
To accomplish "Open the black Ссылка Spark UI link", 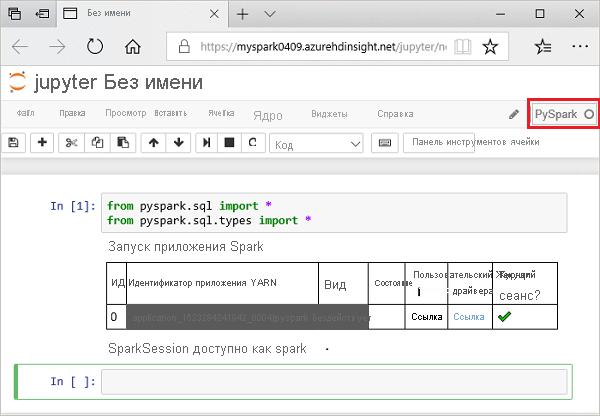I will pyautogui.click(x=427, y=317).
